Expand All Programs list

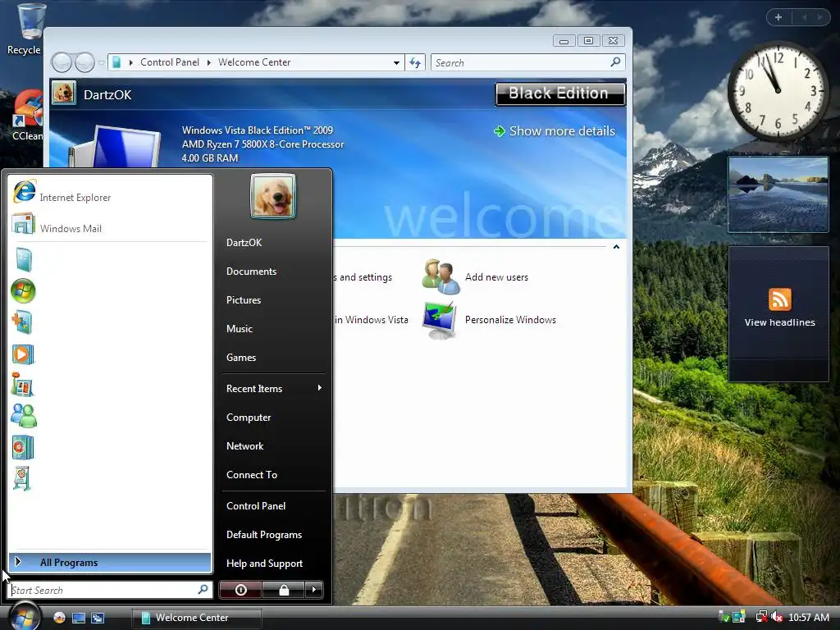tap(110, 563)
